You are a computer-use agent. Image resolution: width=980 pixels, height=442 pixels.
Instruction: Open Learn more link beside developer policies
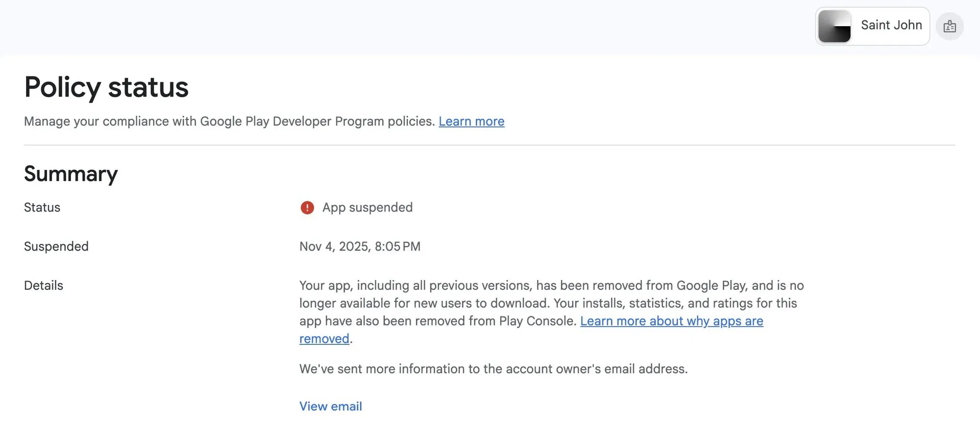[x=471, y=122]
